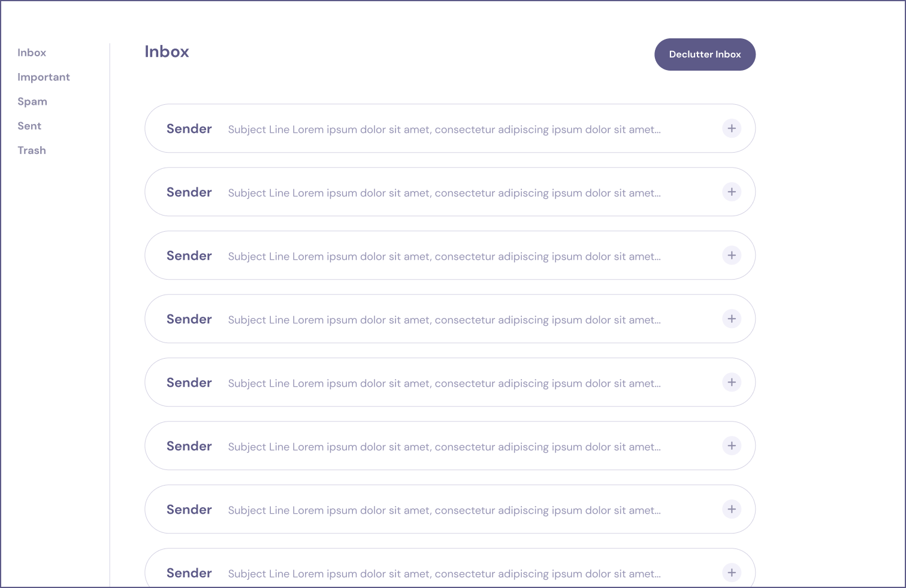Viewport: 906px width, 588px height.
Task: Expand the sixth email with its plus icon
Action: (x=732, y=445)
